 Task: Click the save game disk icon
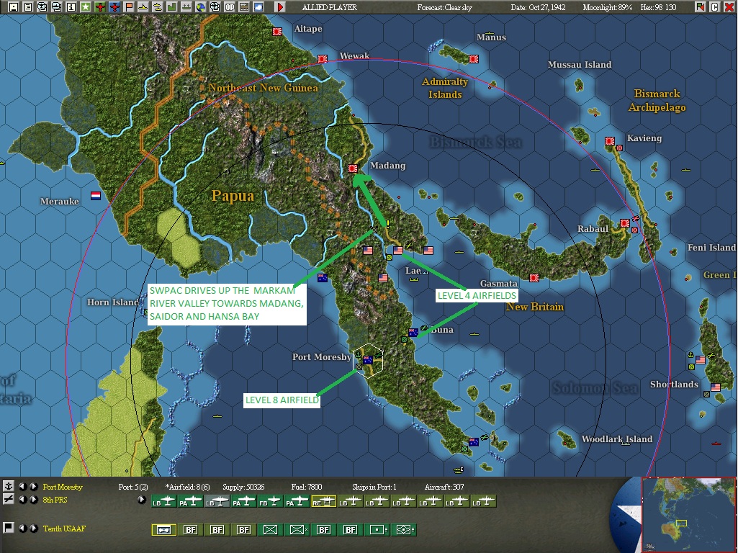point(14,6)
